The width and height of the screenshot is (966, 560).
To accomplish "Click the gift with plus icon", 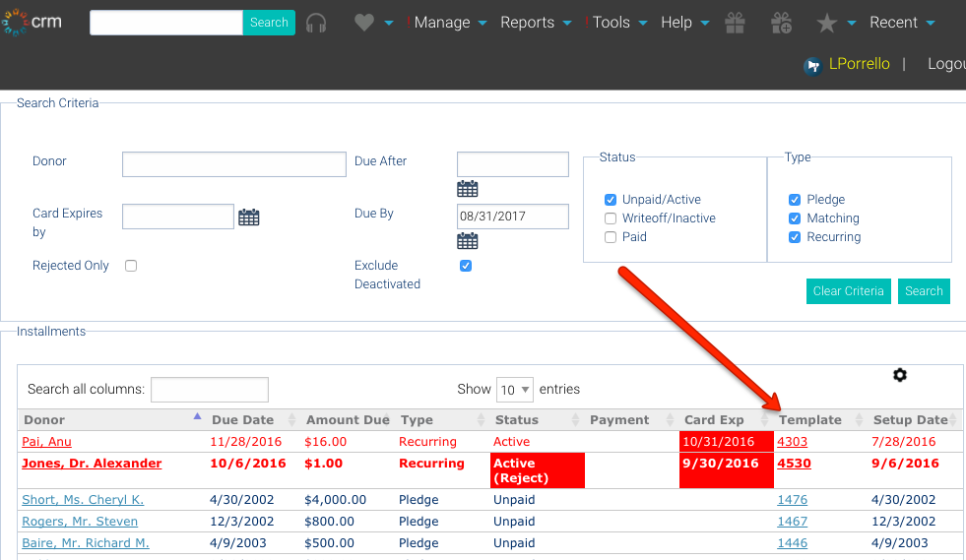I will coord(781,23).
